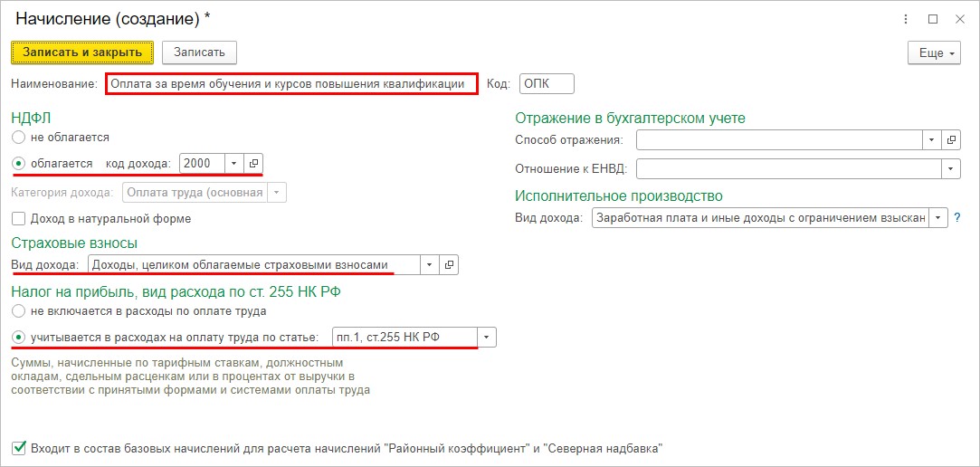Click the 'Записать и закрыть' button
The height and width of the screenshot is (467, 980).
pyautogui.click(x=81, y=52)
